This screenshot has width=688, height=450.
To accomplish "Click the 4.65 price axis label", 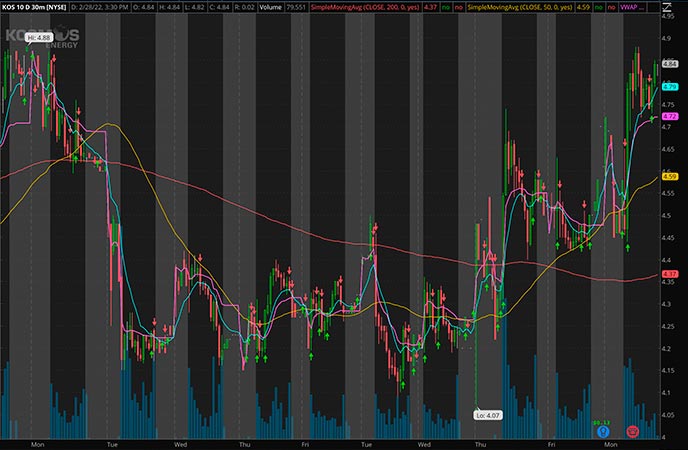I will [x=668, y=149].
